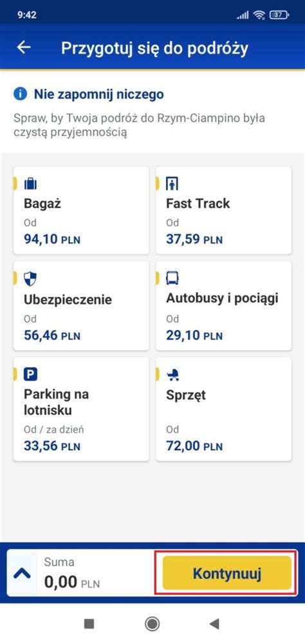
Task: Tap the Fast Track person icon
Action: 172,183
